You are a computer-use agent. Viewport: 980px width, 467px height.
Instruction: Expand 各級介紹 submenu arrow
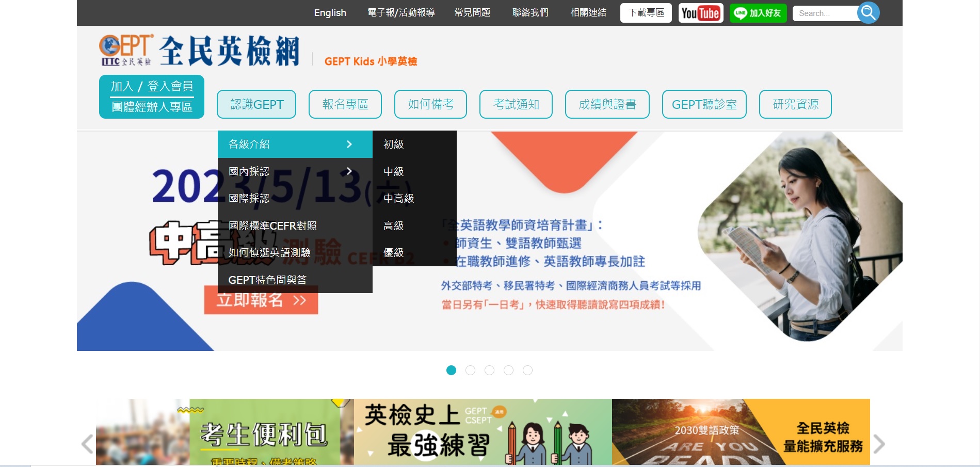pyautogui.click(x=349, y=144)
